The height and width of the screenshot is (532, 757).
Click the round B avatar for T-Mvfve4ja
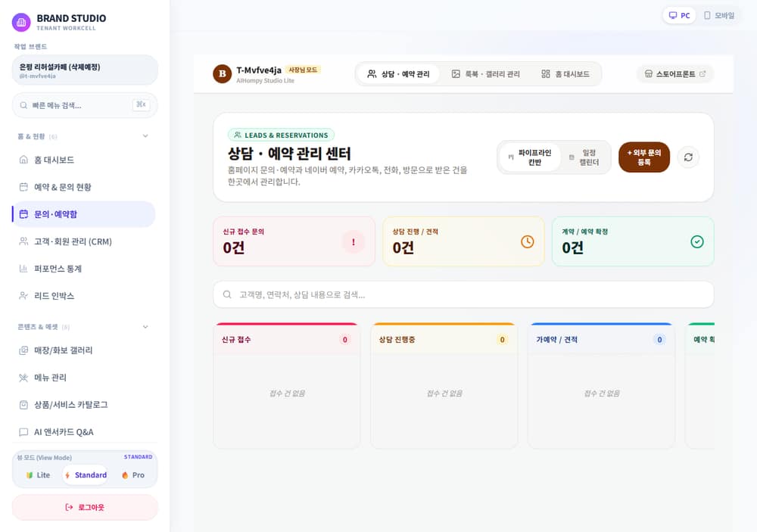click(x=222, y=74)
